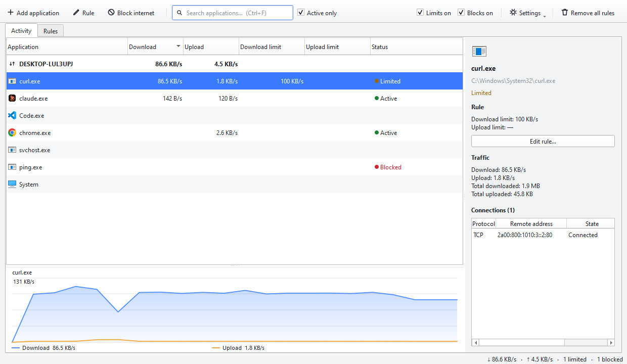Select the claude.exe row

(x=235, y=99)
